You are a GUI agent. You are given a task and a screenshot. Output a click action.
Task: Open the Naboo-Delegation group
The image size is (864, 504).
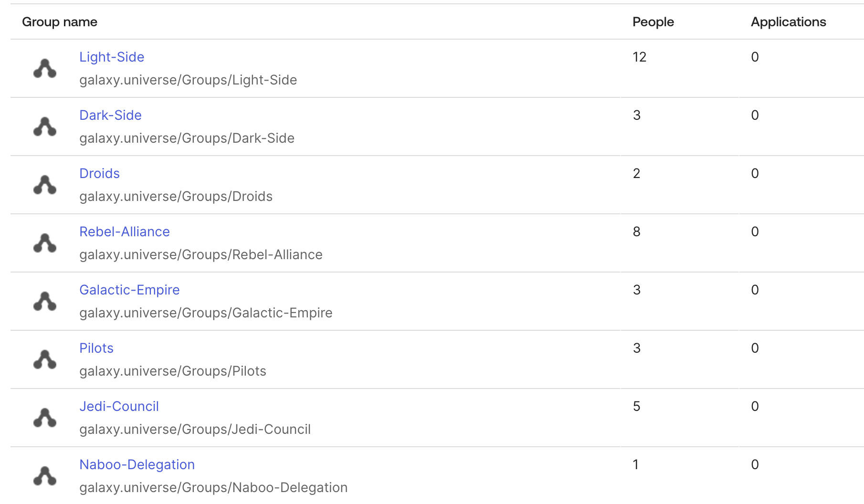click(x=137, y=464)
